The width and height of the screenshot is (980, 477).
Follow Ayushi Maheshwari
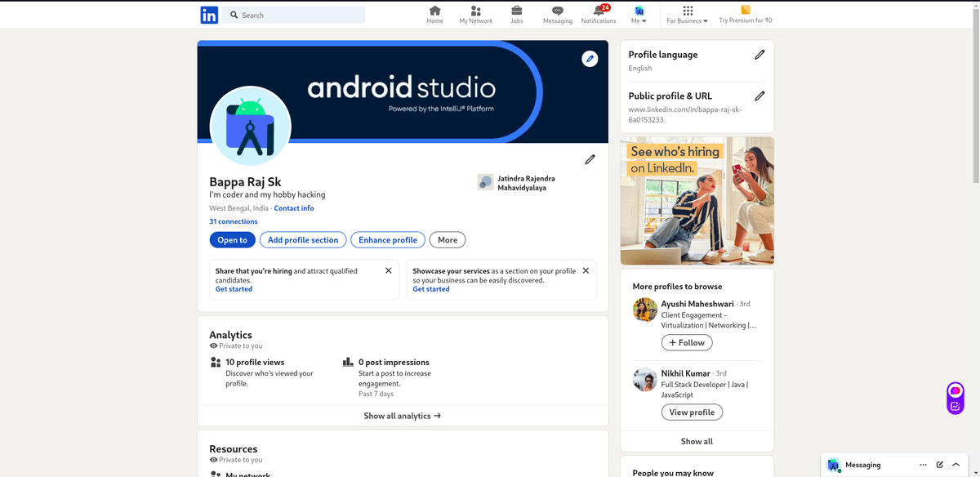click(x=686, y=343)
